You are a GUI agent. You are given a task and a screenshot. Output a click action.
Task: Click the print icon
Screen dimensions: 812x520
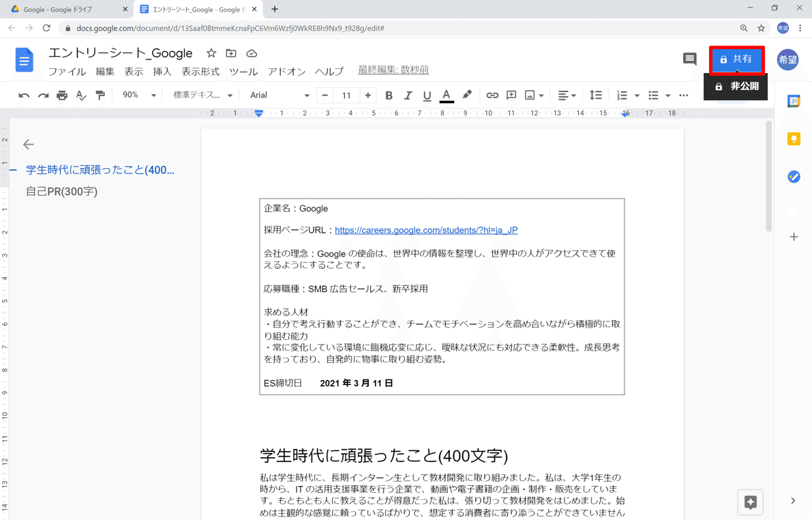click(x=61, y=95)
